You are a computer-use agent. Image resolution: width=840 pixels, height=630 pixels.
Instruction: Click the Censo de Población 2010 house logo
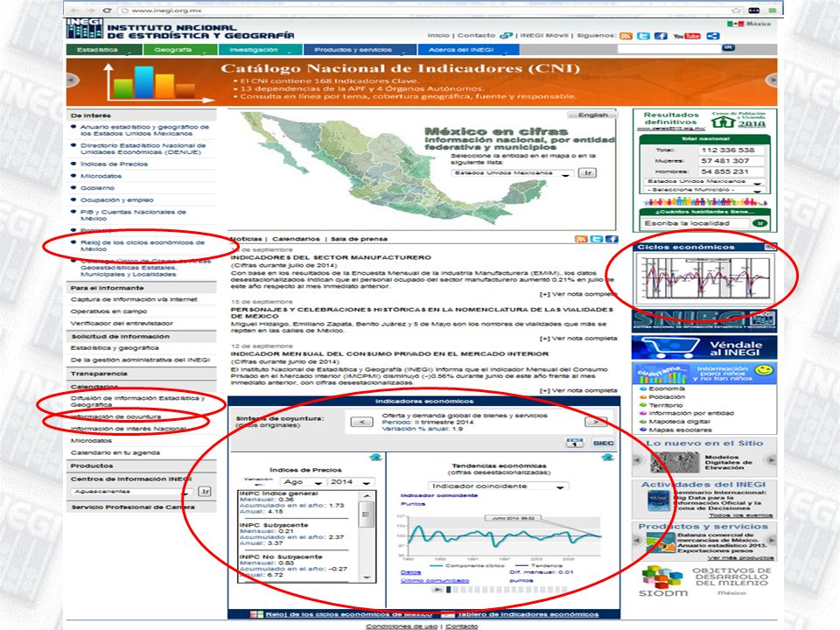coord(723,122)
